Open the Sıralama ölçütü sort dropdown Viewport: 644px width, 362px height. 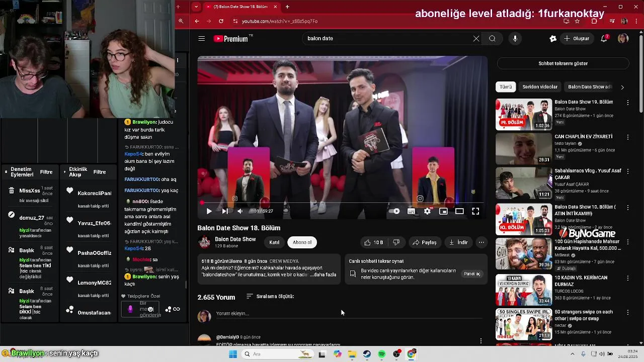pyautogui.click(x=270, y=297)
